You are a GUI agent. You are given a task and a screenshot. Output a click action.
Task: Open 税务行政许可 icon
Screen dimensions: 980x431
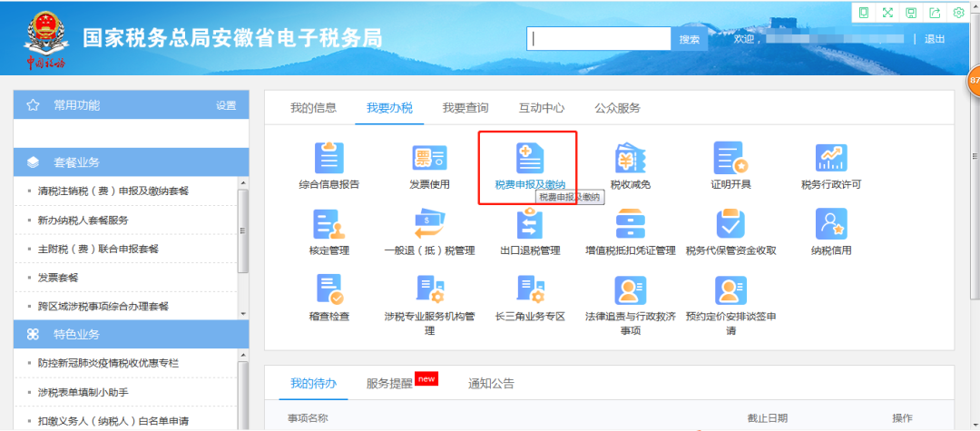[x=830, y=159]
